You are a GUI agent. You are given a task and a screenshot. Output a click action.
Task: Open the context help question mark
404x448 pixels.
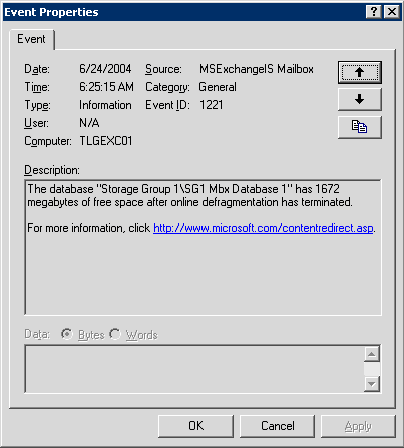374,12
